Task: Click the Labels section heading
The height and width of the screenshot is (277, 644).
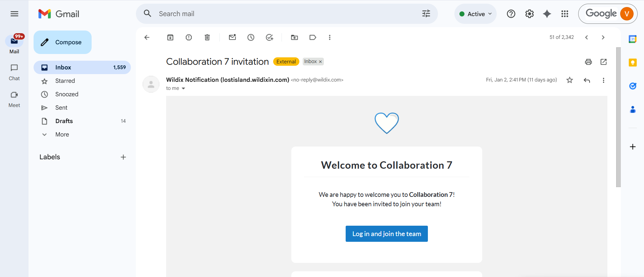Action: coord(50,157)
